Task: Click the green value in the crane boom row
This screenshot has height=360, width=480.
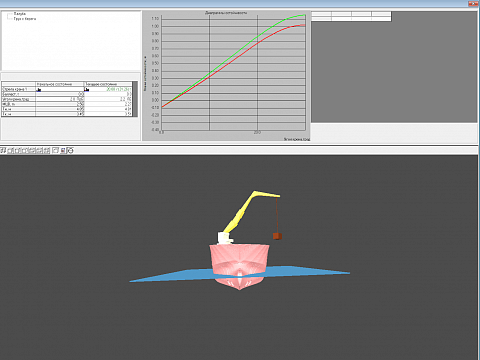Action: click(119, 89)
